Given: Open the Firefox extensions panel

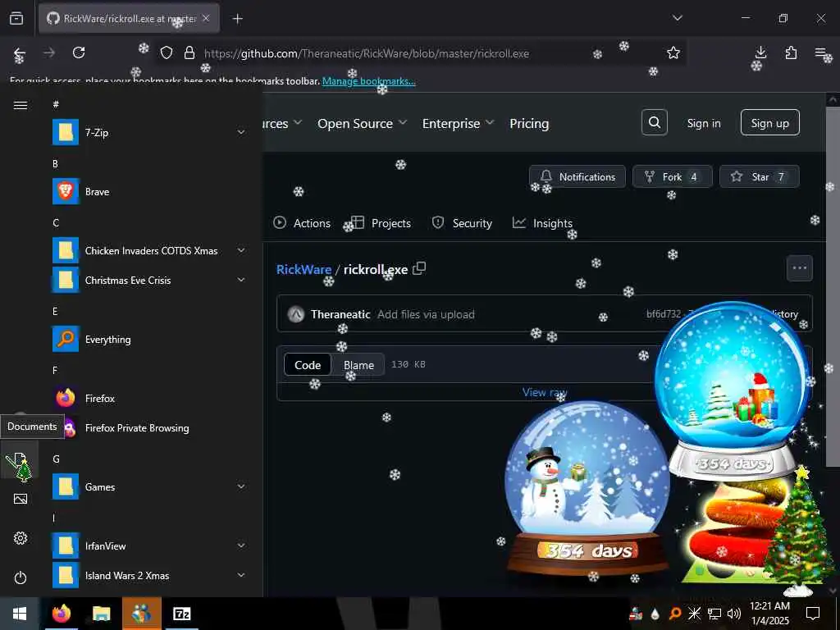Looking at the screenshot, I should (x=791, y=52).
